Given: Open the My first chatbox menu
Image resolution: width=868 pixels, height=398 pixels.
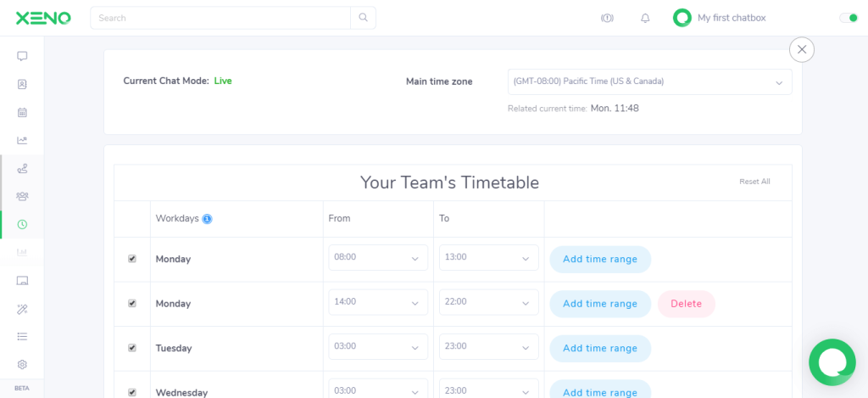Looking at the screenshot, I should [x=720, y=18].
